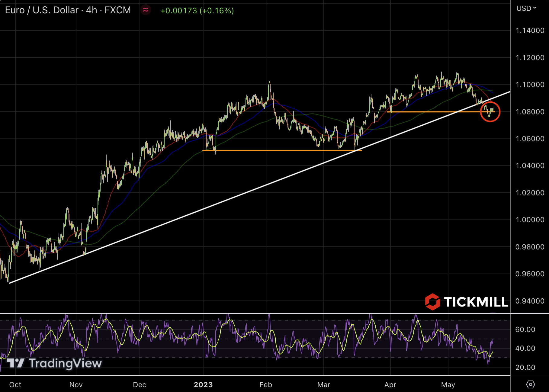
Task: Click the May label on time axis
Action: pyautogui.click(x=448, y=384)
